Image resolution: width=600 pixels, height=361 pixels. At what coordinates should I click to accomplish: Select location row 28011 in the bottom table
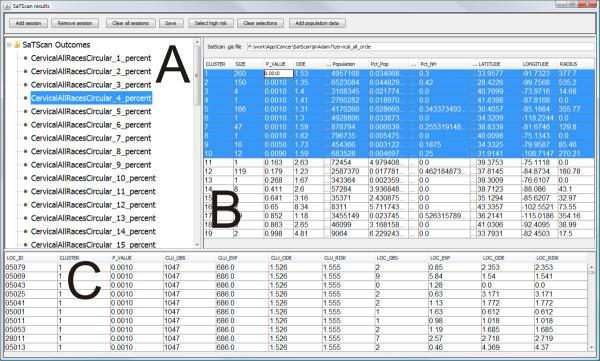pos(296,338)
